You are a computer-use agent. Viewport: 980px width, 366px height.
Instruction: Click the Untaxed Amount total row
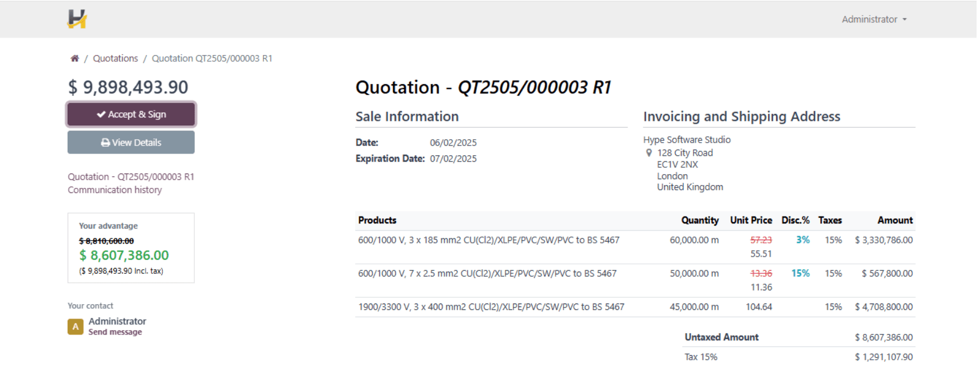tap(799, 337)
